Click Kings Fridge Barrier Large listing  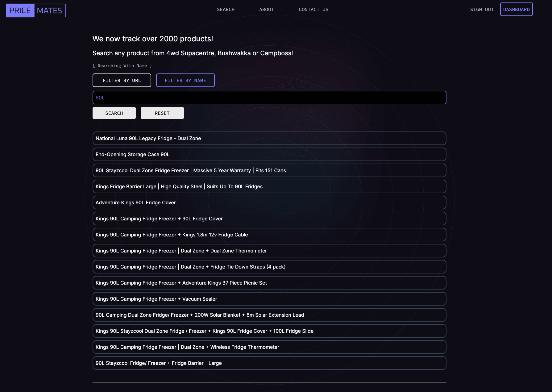[269, 186]
